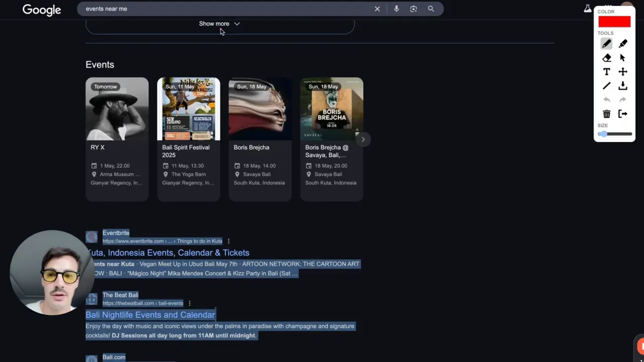This screenshot has height=362, width=644.
Task: Start a voice search with the microphone
Action: tap(396, 9)
